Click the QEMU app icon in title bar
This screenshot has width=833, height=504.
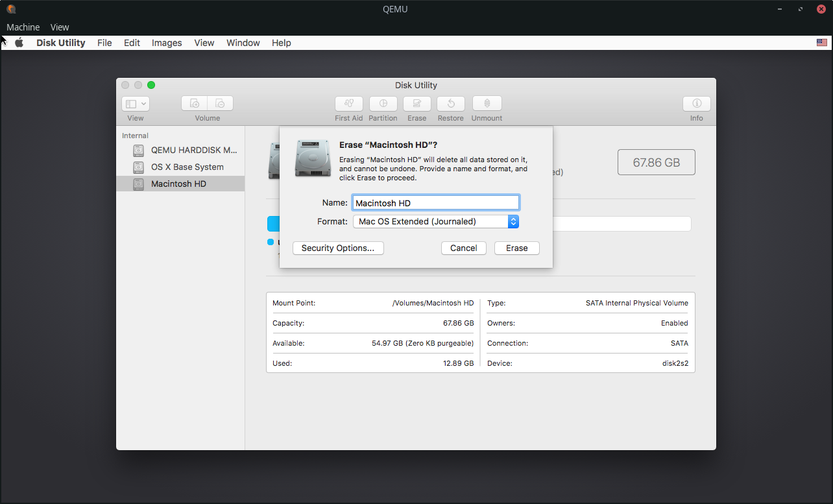coord(11,9)
